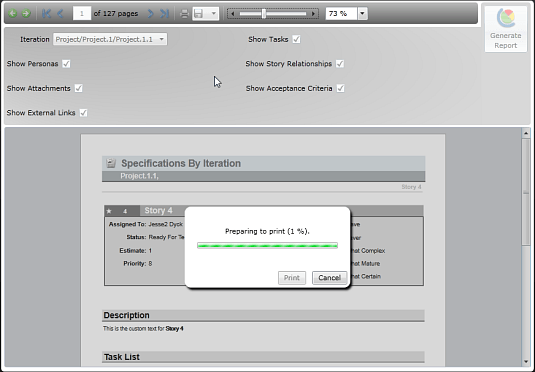Click the green forward navigation icon
The width and height of the screenshot is (535, 372).
pyautogui.click(x=26, y=14)
